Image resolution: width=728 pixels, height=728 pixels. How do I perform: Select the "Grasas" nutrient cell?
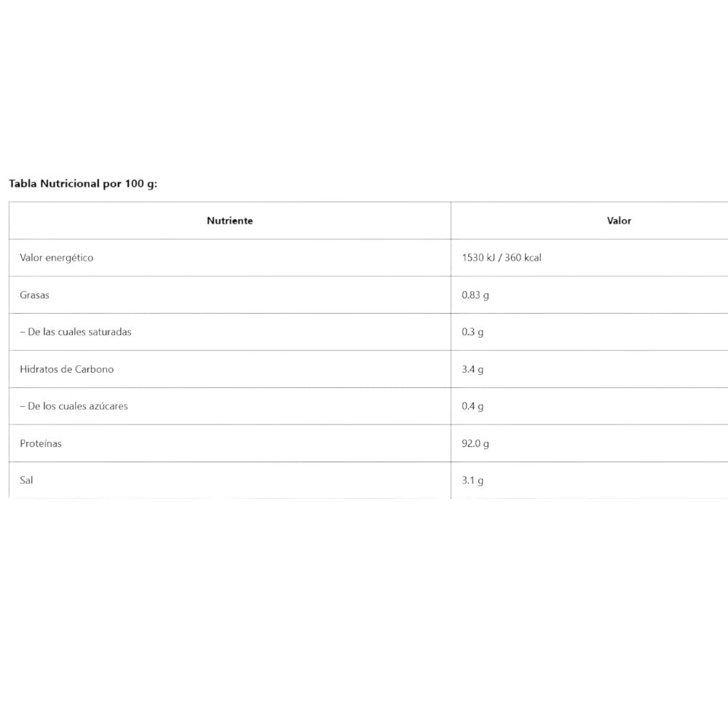(x=35, y=296)
